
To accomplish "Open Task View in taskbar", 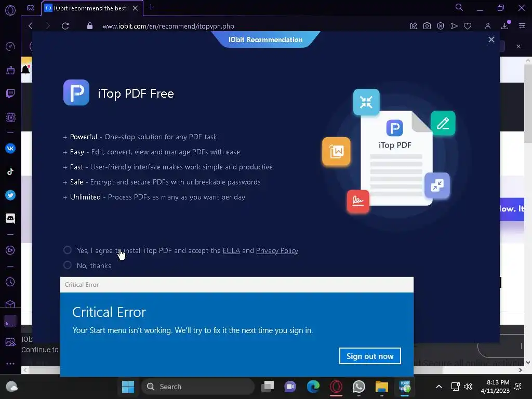I will tap(268, 387).
